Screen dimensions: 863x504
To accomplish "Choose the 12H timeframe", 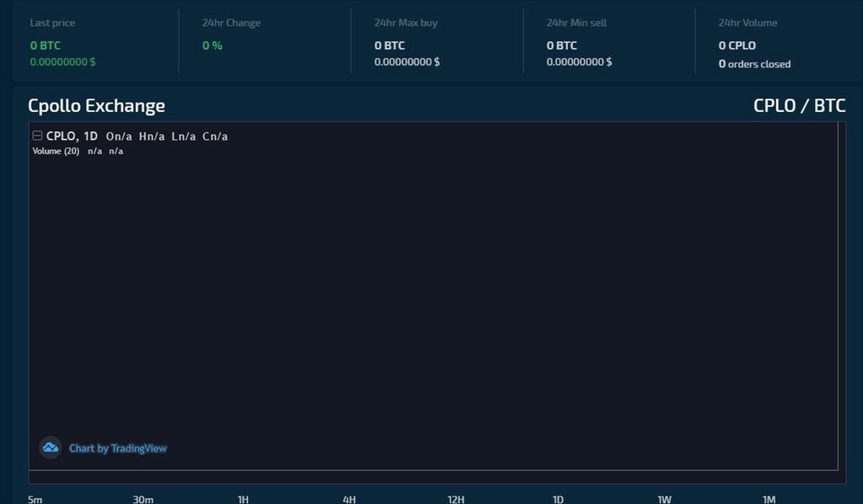I will (456, 499).
